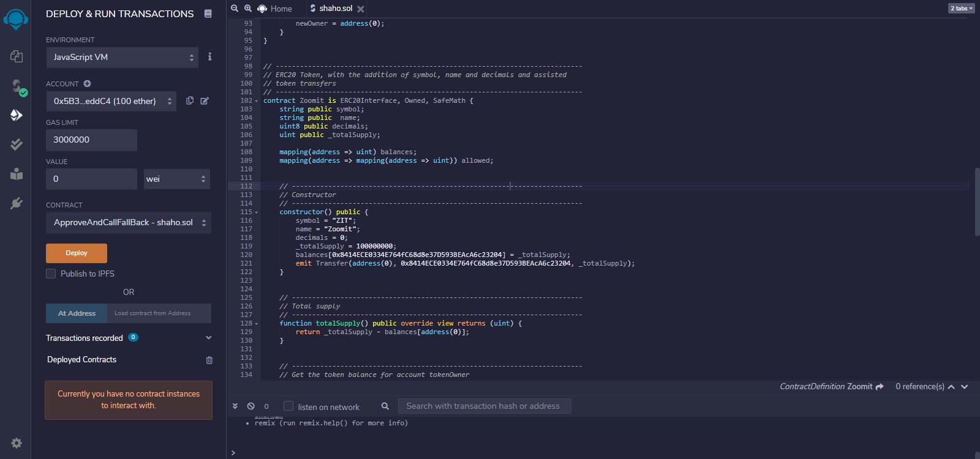Click the clear console icon
The image size is (980, 459).
pos(251,406)
